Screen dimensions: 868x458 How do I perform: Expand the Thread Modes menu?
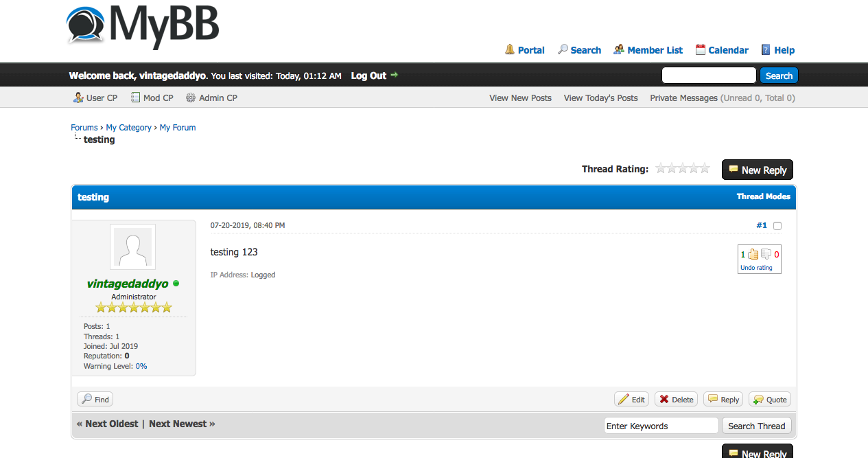[763, 196]
